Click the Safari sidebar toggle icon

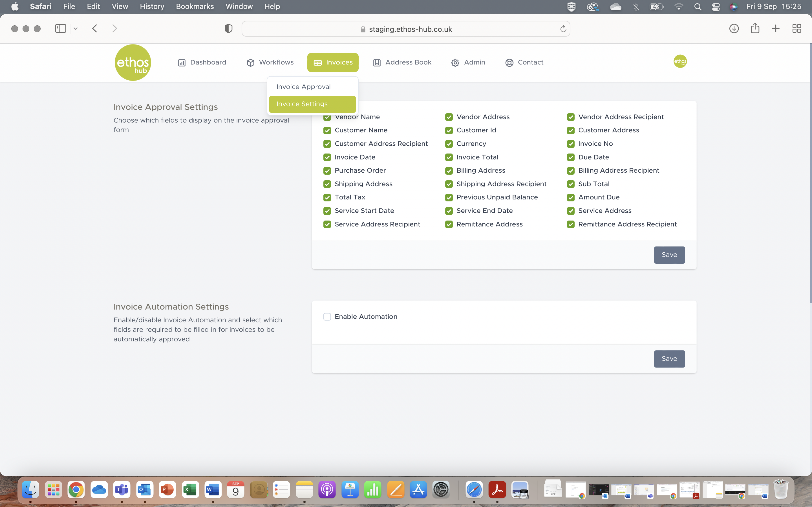[x=60, y=28]
